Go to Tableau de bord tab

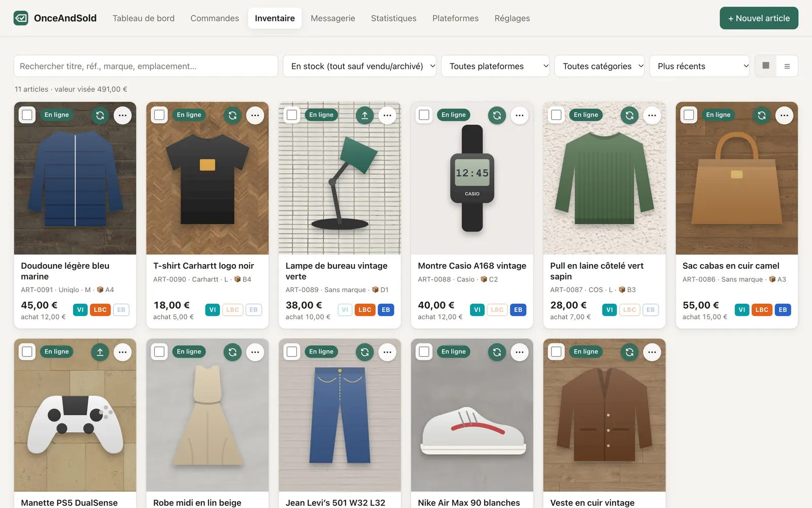click(144, 18)
